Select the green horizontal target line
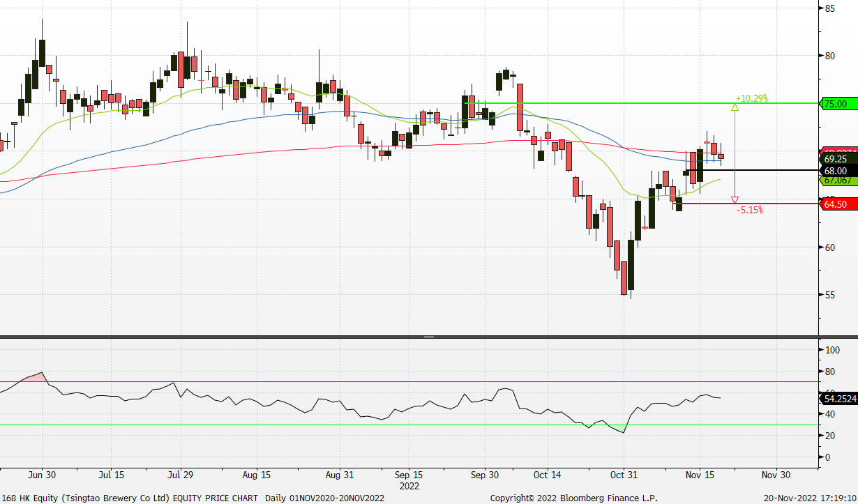858x504 pixels. (x=642, y=104)
